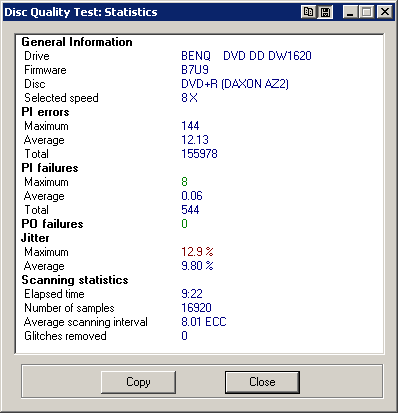Viewport: 398px width, 413px height.
Task: Maximize the Statistics window
Action: tap(367, 12)
